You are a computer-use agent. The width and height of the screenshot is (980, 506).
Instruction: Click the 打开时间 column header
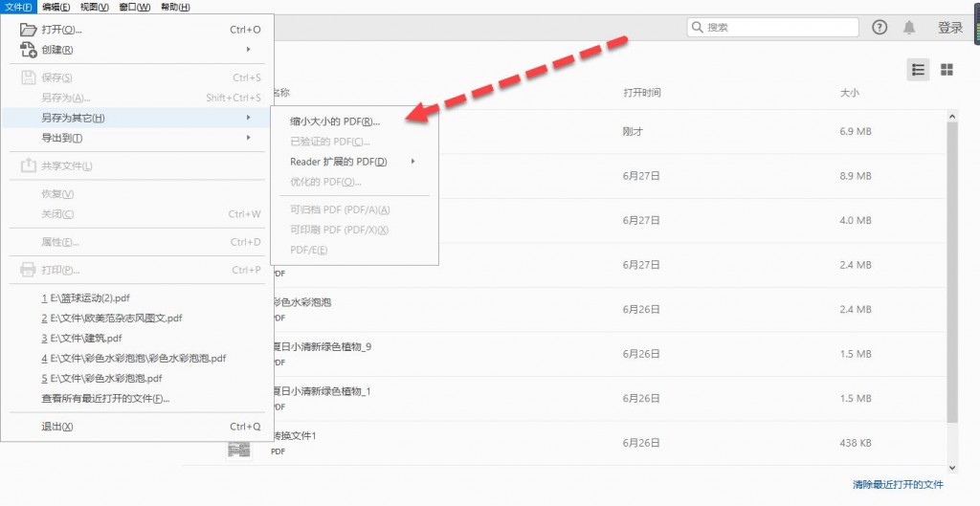click(642, 93)
